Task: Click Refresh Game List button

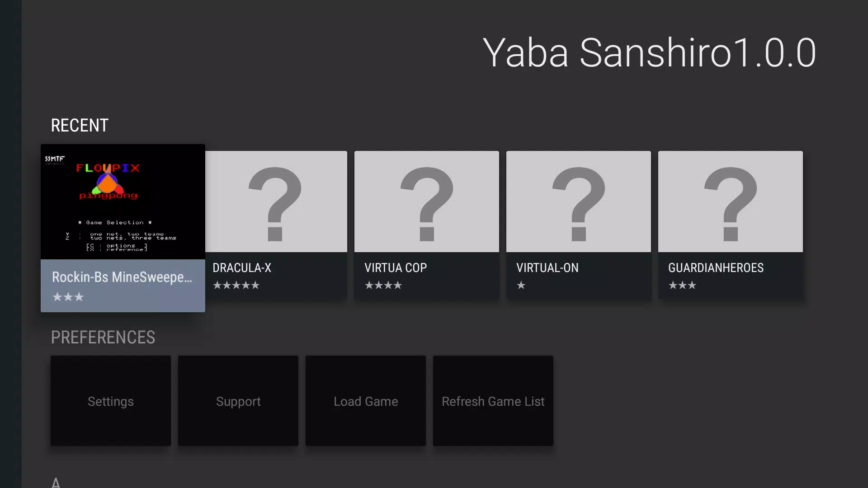Action: pos(494,401)
